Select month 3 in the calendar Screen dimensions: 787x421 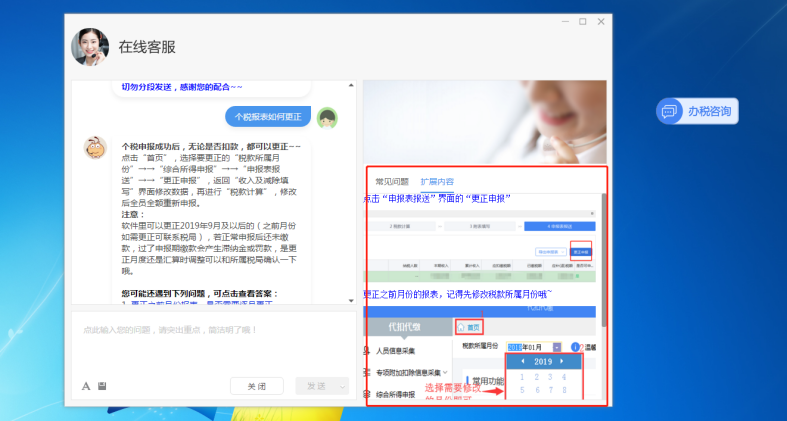(550, 377)
